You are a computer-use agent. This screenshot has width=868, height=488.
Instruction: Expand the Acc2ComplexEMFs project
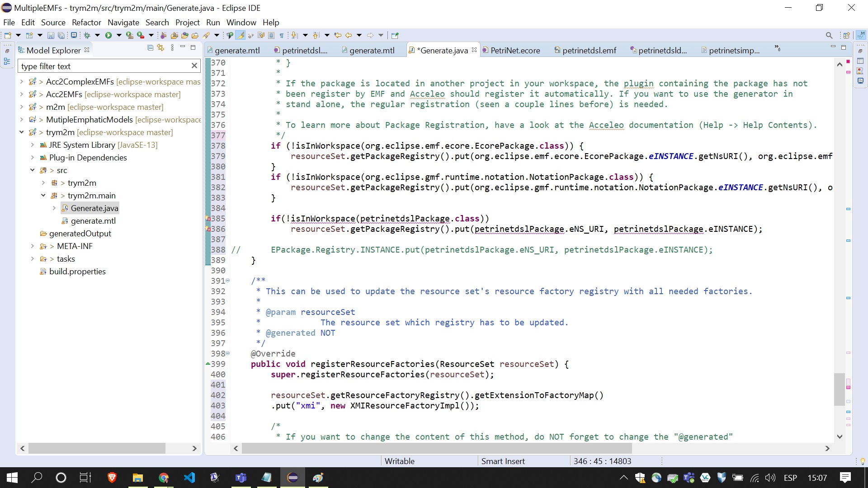[22, 82]
